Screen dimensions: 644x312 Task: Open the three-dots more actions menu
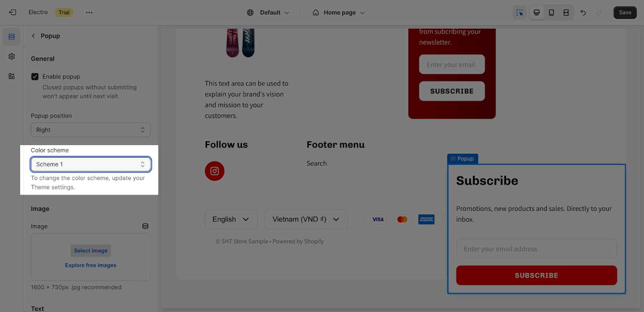point(89,12)
